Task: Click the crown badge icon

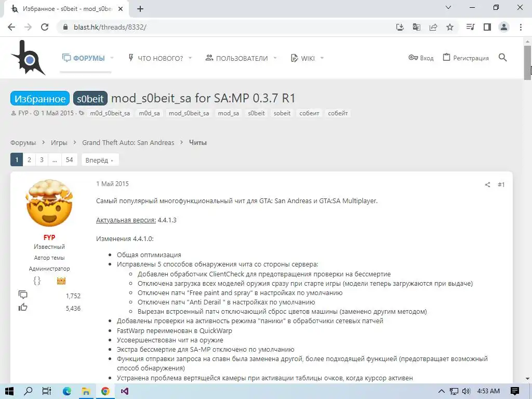Action: pos(61,281)
